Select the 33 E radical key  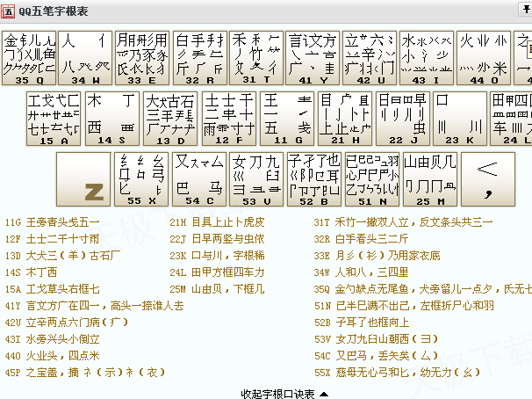[142, 58]
